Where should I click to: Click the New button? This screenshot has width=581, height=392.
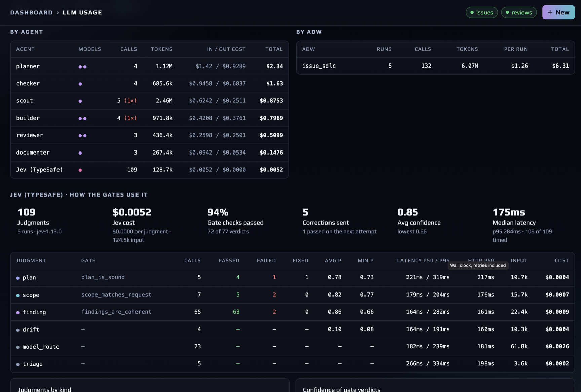point(558,12)
